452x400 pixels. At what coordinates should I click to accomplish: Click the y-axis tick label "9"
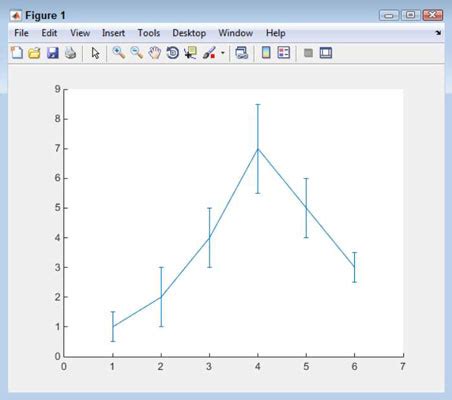[x=58, y=89]
